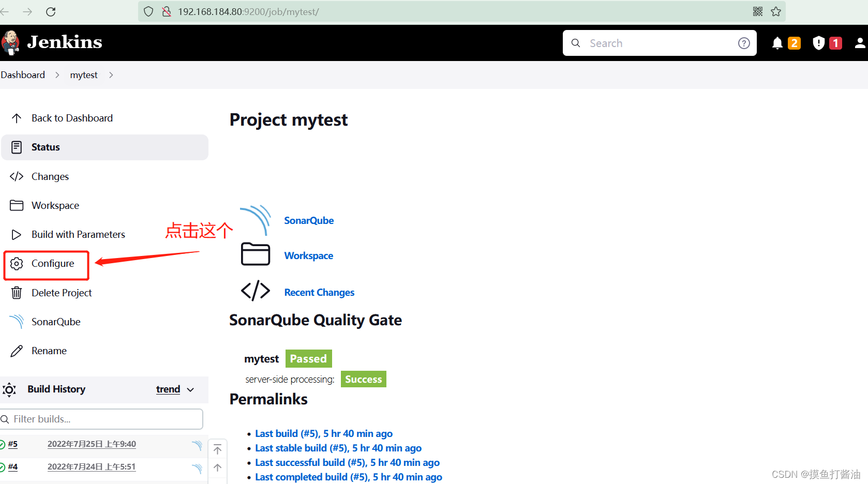Open Last stable build (#5) permalink
868x484 pixels.
pyautogui.click(x=338, y=448)
